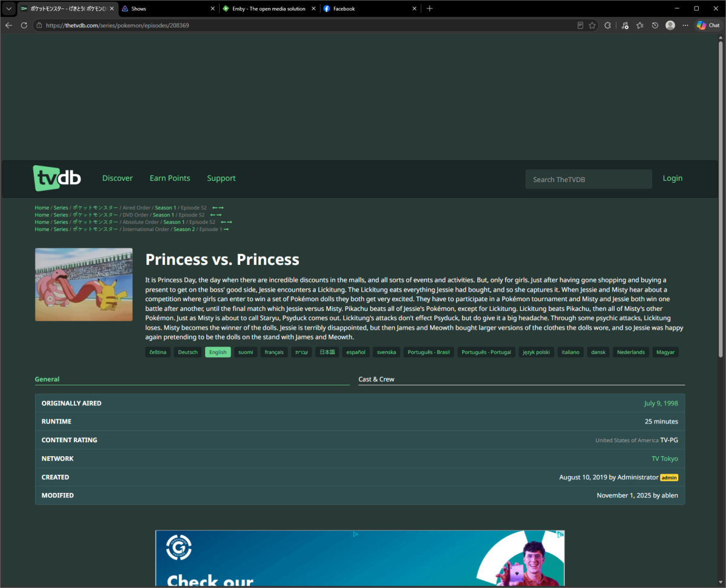
Task: Reload the current page
Action: [24, 25]
